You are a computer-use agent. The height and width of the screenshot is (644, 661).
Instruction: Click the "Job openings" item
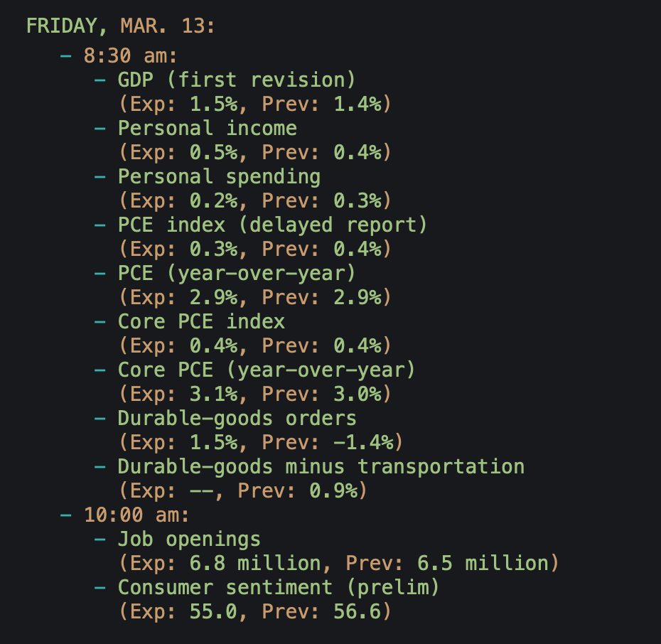189,539
